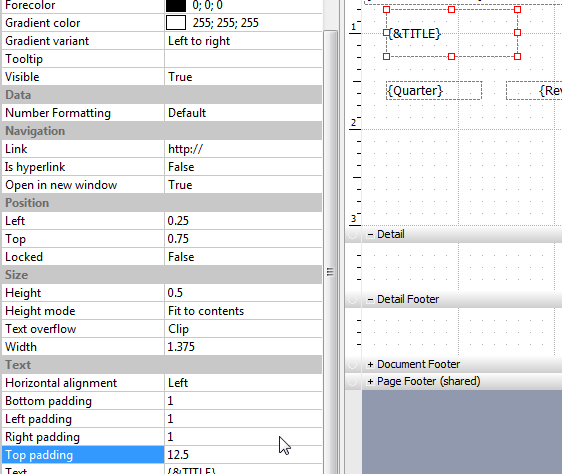The width and height of the screenshot is (562, 474).
Task: Click the panel splitter grip handle
Action: click(330, 272)
